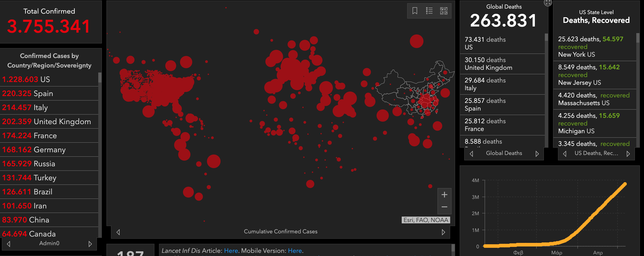Open the Lancet article Here link
Image resolution: width=644 pixels, height=256 pixels.
coord(231,251)
